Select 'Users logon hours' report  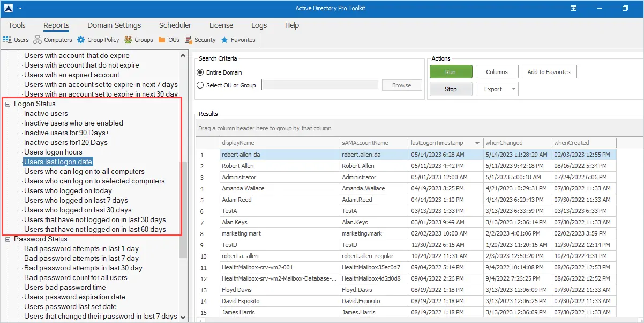pos(53,152)
